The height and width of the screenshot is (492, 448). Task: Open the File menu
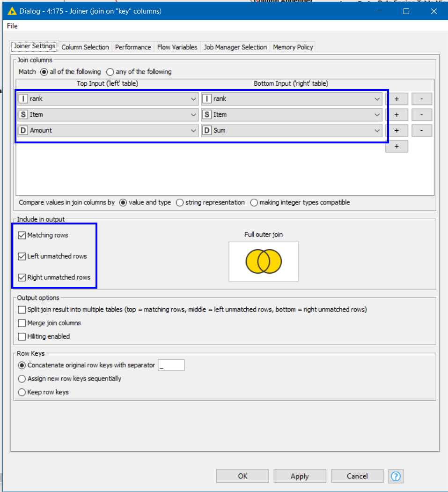12,26
